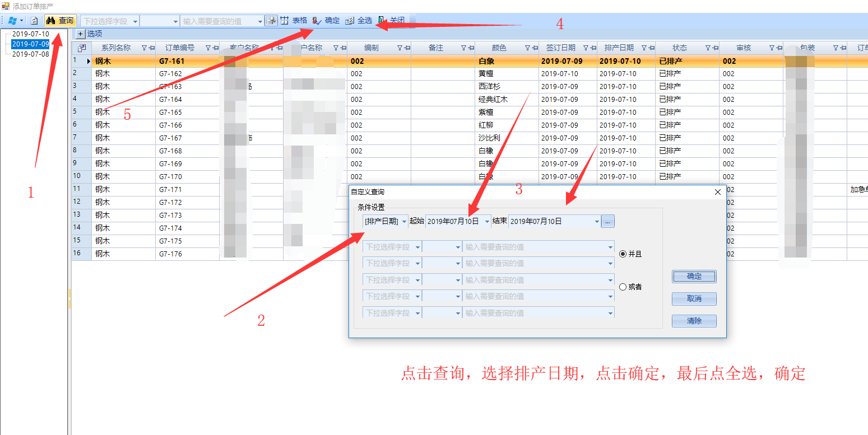Click the 全选 select-all toolbar icon

[x=350, y=21]
